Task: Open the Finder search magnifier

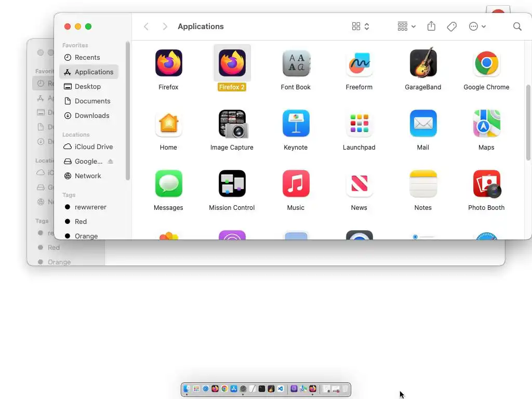Action: 517,26
